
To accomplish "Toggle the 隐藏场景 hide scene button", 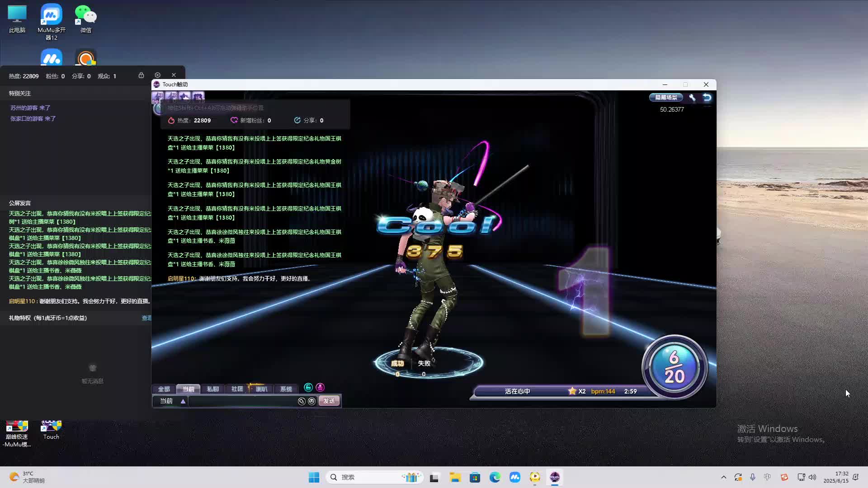I will 666,97.
